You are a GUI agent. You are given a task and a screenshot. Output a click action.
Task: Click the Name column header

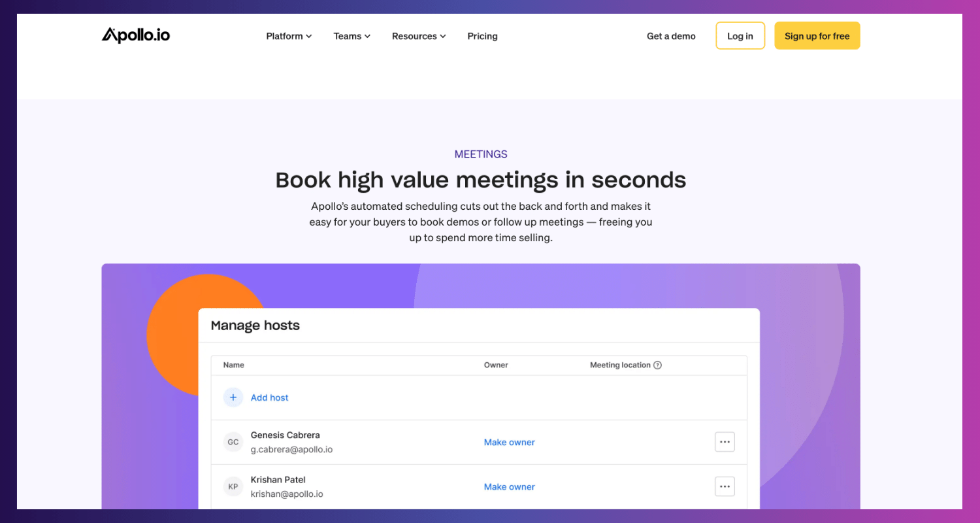pyautogui.click(x=234, y=365)
